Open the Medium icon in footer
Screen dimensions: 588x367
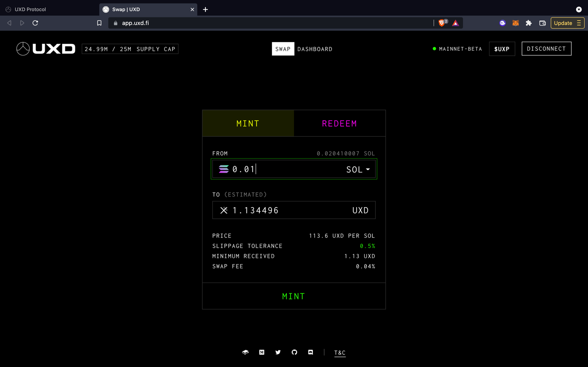(262, 353)
